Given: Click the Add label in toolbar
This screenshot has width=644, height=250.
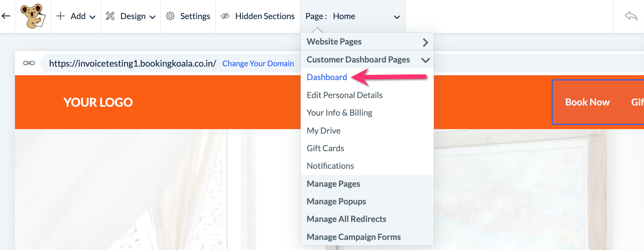Looking at the screenshot, I should [x=78, y=16].
